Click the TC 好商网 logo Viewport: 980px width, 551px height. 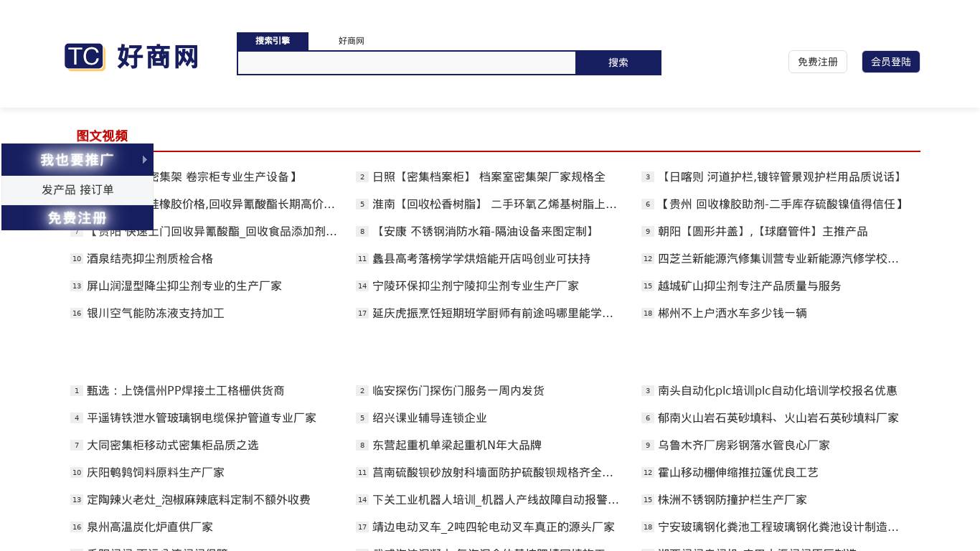coord(131,57)
